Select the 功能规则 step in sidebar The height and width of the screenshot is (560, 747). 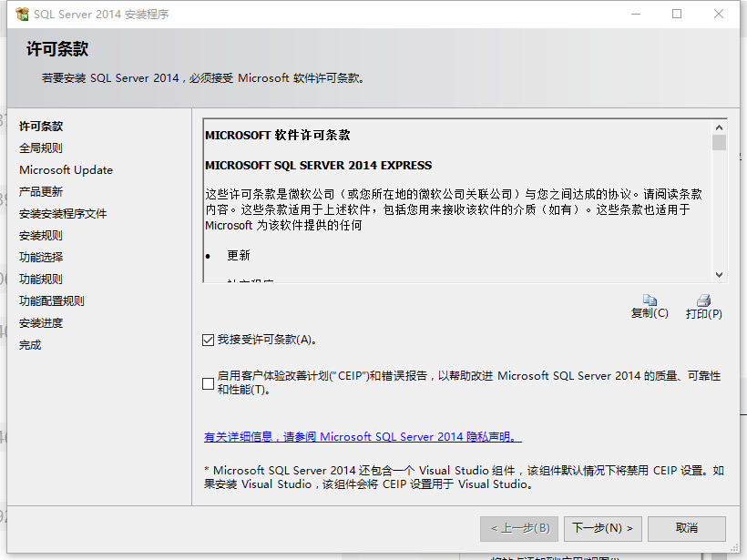coord(41,280)
